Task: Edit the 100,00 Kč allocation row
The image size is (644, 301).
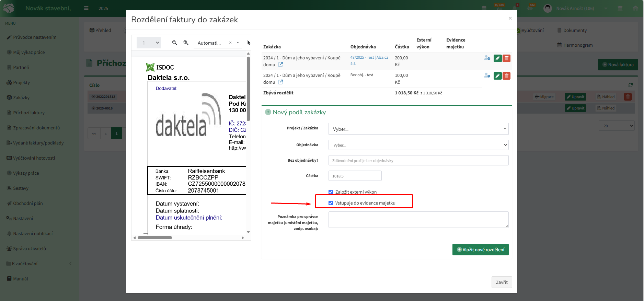Action: click(497, 76)
